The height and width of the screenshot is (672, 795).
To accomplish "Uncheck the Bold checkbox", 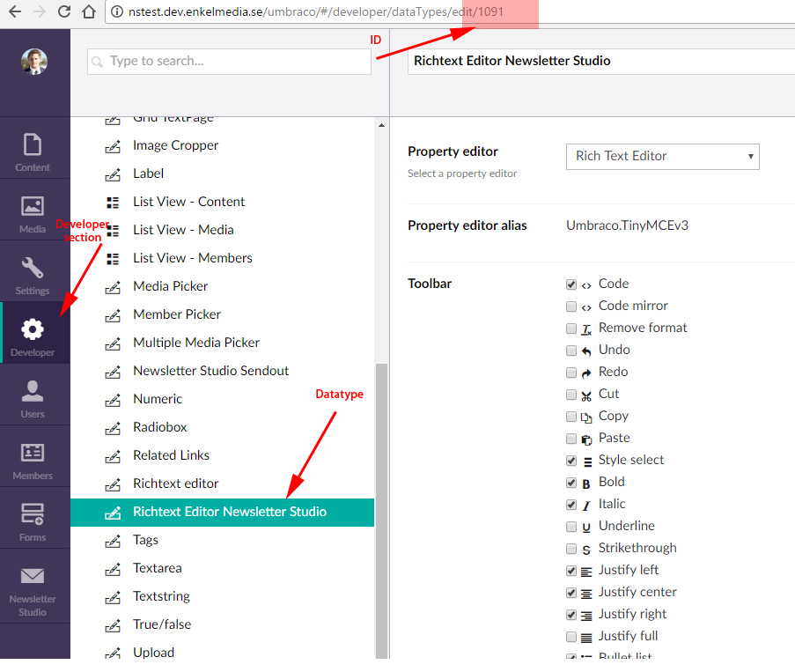I will click(x=571, y=483).
